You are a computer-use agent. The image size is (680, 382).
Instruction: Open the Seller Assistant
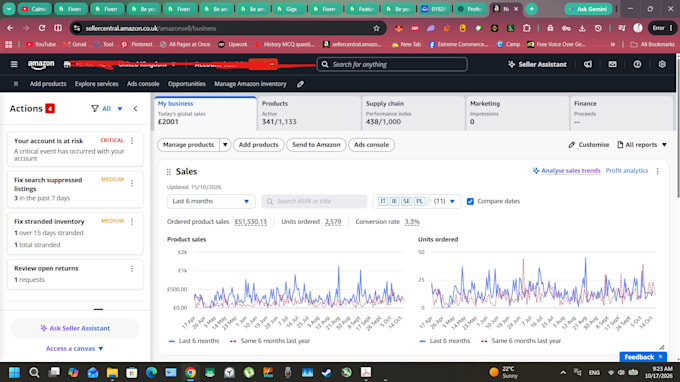click(x=537, y=64)
